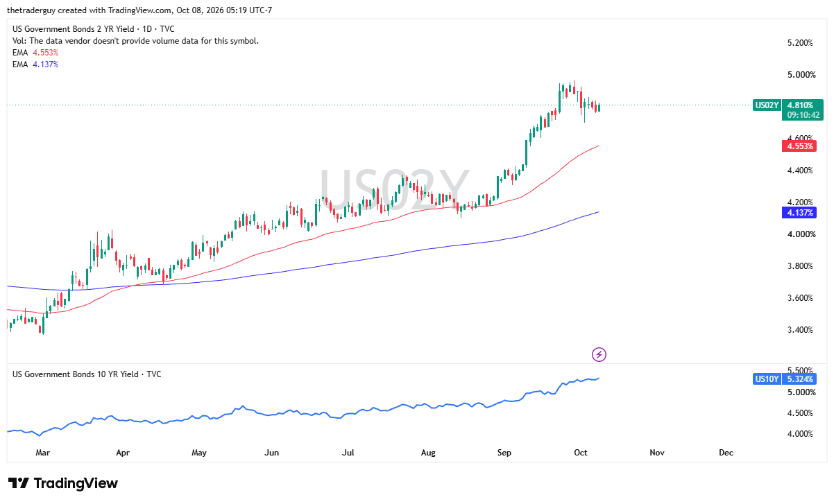This screenshot has width=834, height=504.
Task: Click the 3.400% price axis label
Action: (x=800, y=330)
